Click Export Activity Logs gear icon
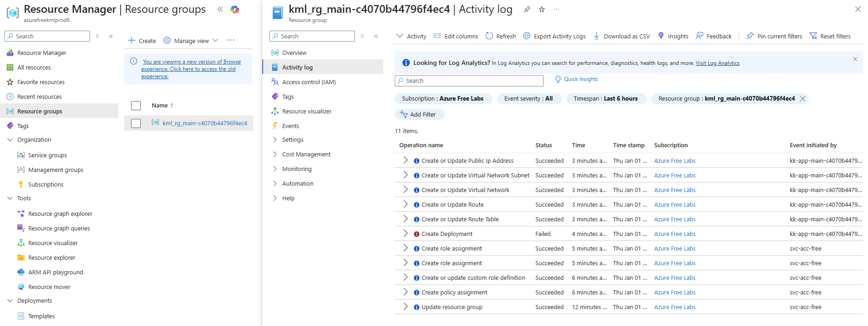The height and width of the screenshot is (326, 868). [x=527, y=36]
